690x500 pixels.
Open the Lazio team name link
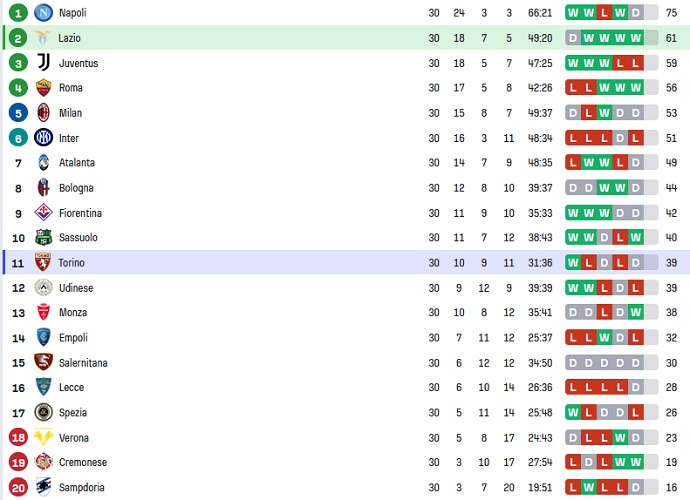70,38
